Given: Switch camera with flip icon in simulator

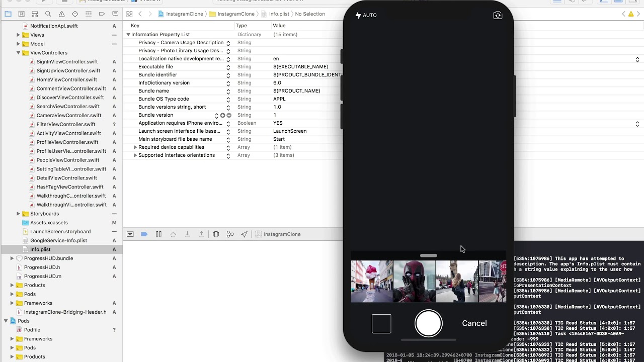Looking at the screenshot, I should click(x=498, y=15).
